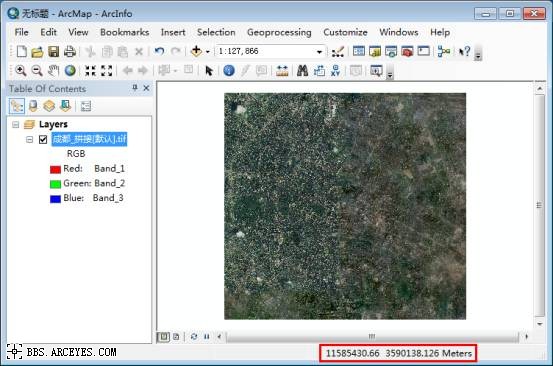Screen dimensions: 553x366
Task: Open the Editor toolbar icon
Action: [x=338, y=52]
